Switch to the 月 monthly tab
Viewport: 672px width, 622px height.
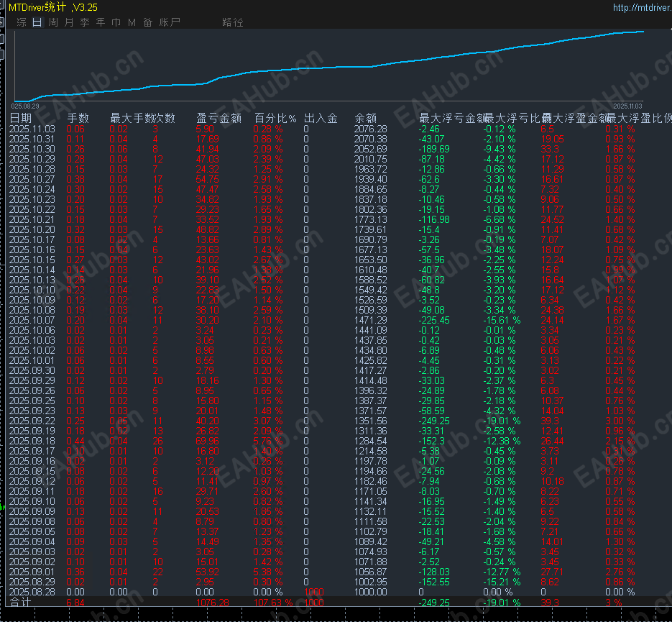pos(69,22)
